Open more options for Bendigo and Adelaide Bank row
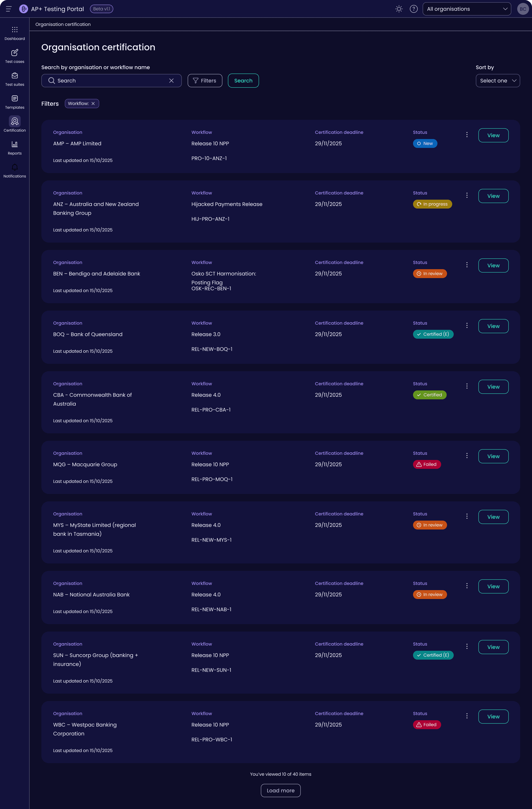 click(x=467, y=265)
